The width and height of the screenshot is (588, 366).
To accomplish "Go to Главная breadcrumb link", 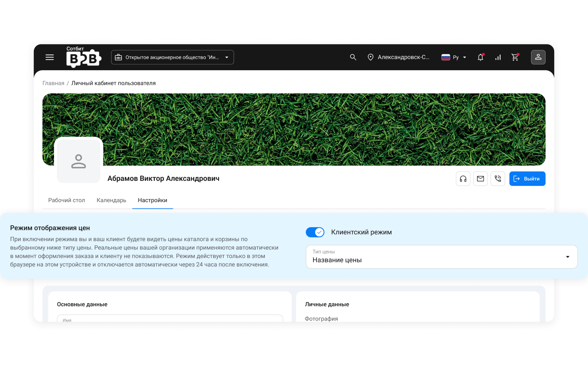I will point(53,83).
